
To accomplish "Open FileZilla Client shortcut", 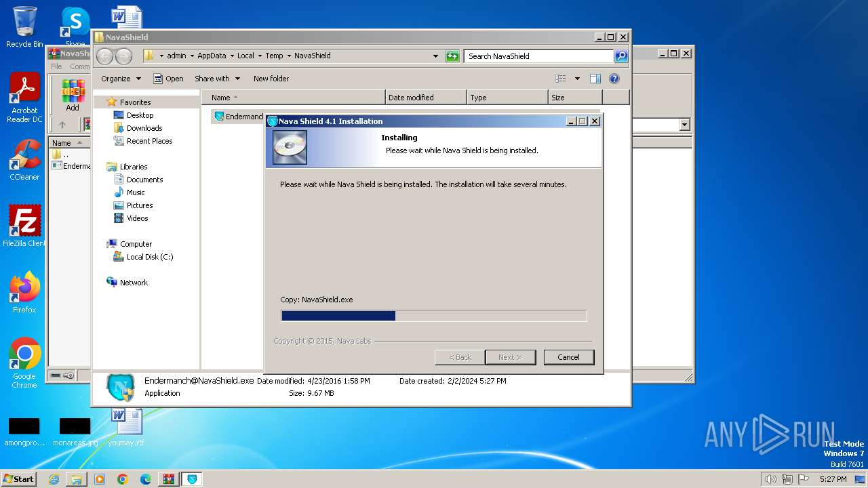I will 24,226.
